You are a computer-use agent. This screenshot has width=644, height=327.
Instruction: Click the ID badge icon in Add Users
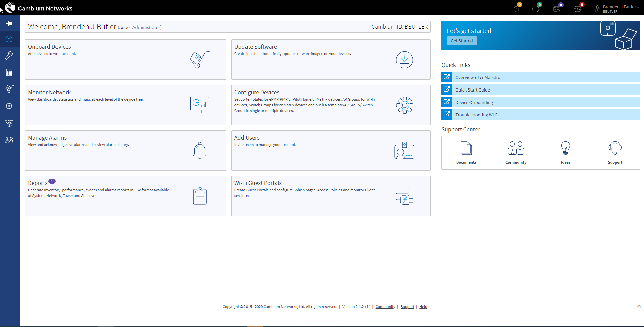click(404, 150)
